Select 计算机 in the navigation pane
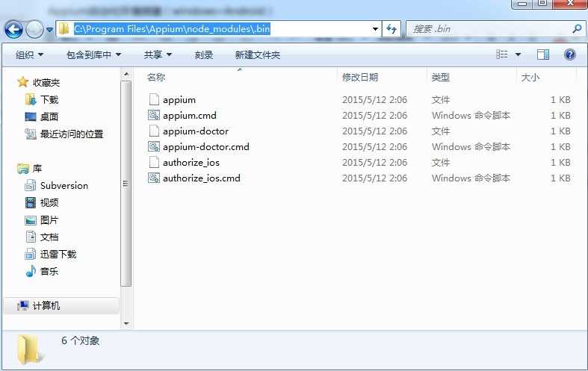Viewport: 588px width, 371px height. point(46,306)
